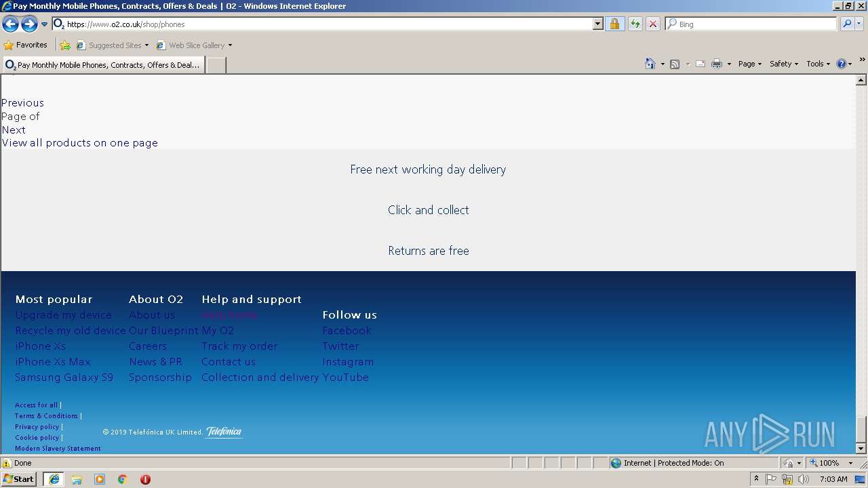This screenshot has height=488, width=868.
Task: Open the search provider dropdown arrow
Action: (x=859, y=24)
